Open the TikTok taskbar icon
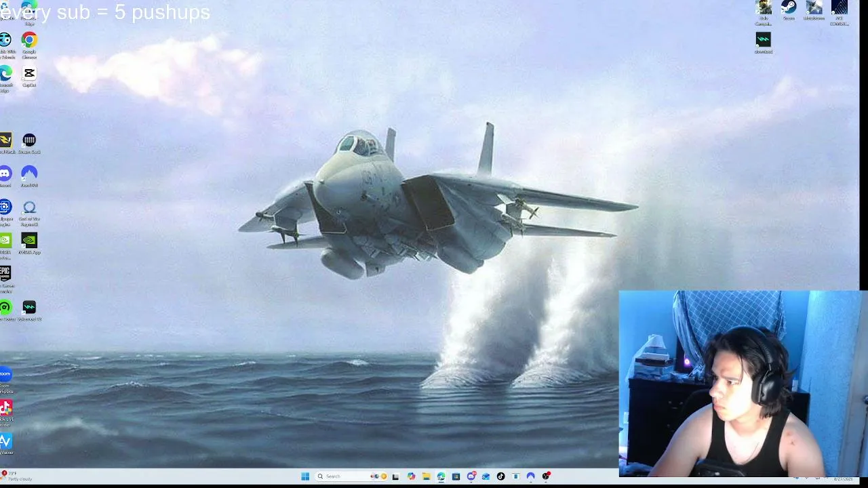 pos(500,476)
